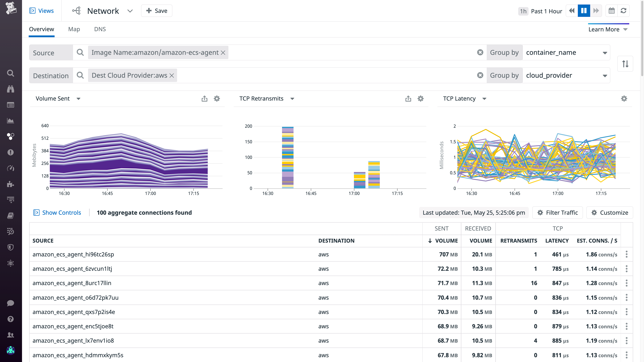The width and height of the screenshot is (644, 362).
Task: Open the Security shield icon in sidebar
Action: click(10, 247)
